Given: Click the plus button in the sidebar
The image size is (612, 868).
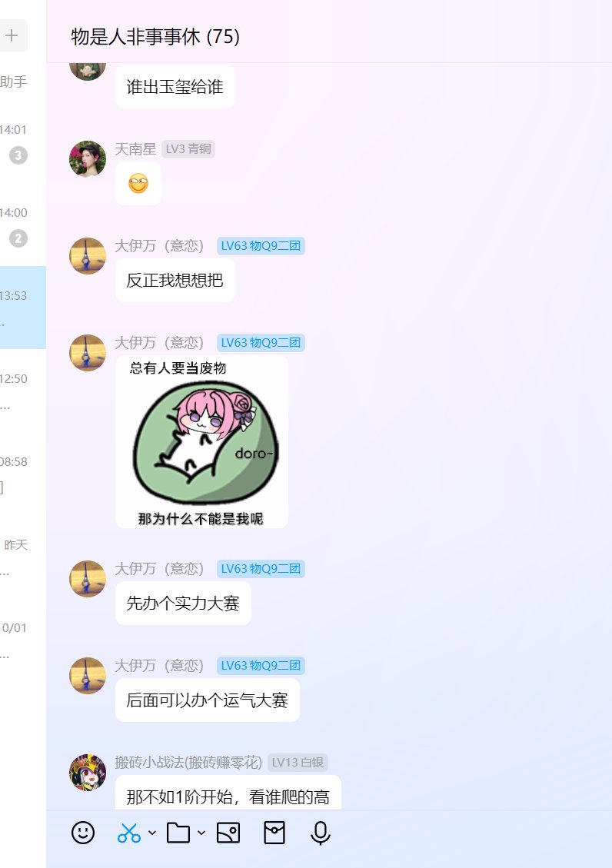Looking at the screenshot, I should click(x=12, y=35).
